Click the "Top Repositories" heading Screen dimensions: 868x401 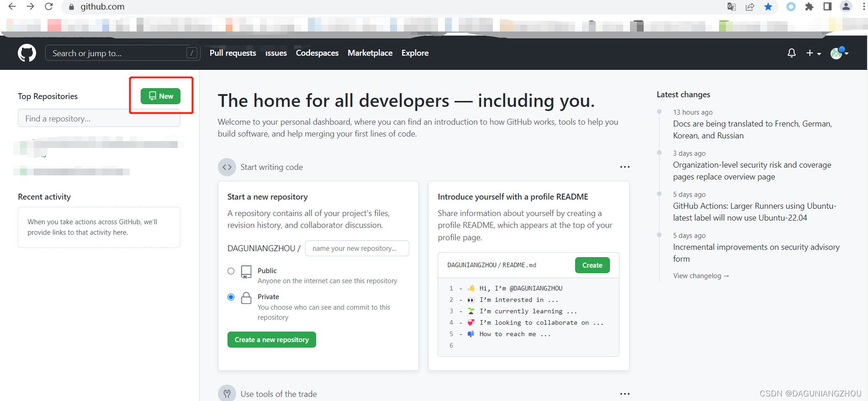pos(48,96)
